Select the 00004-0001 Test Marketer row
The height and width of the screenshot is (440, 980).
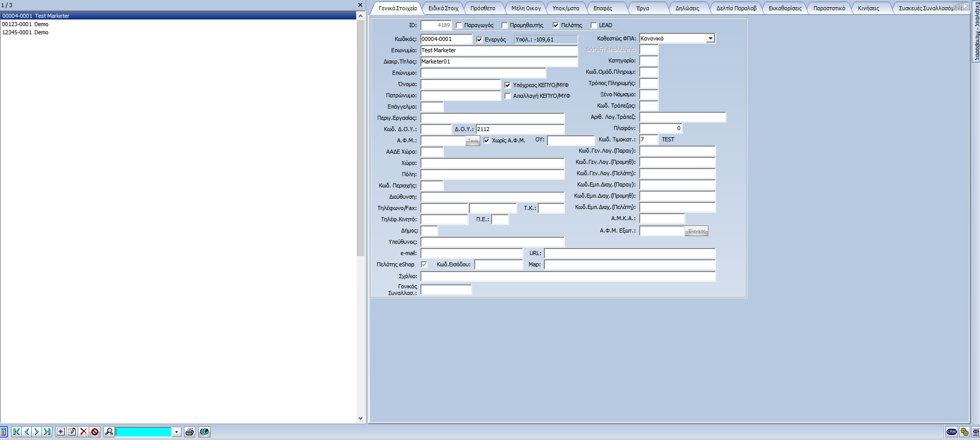tap(178, 16)
